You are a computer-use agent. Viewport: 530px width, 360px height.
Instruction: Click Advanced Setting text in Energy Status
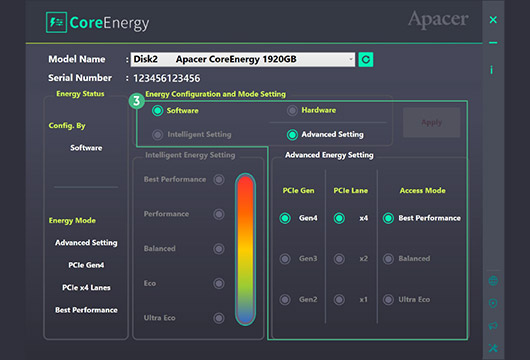[x=86, y=243]
